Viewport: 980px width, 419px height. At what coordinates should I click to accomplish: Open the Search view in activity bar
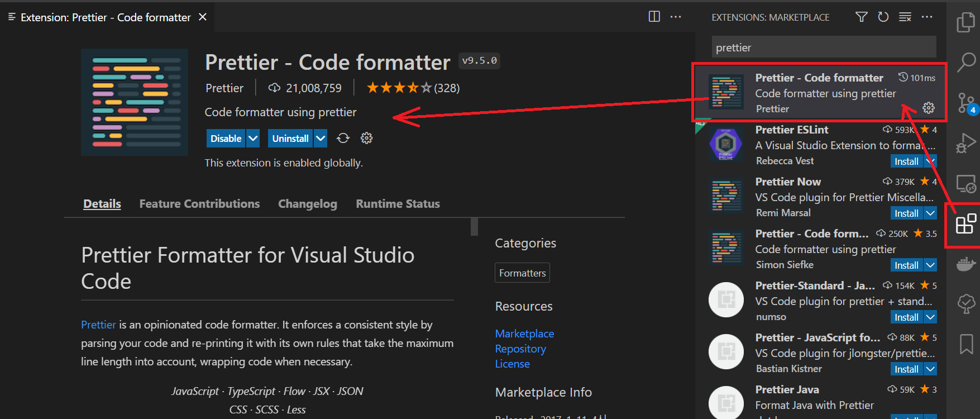click(966, 62)
